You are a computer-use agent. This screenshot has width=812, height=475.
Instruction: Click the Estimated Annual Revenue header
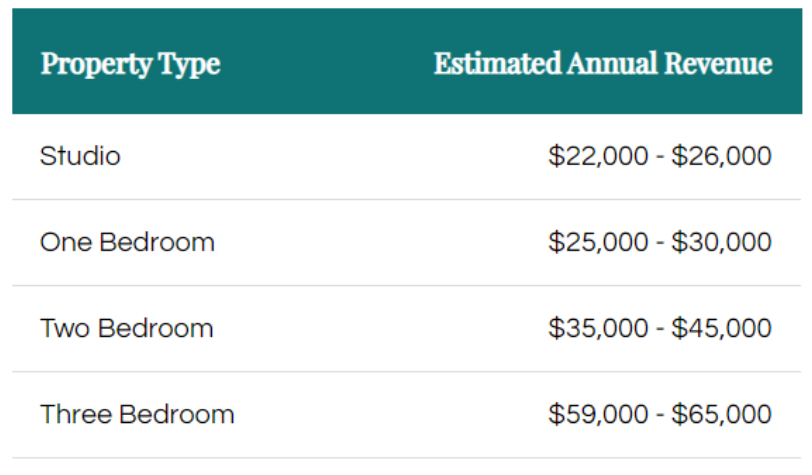[603, 63]
